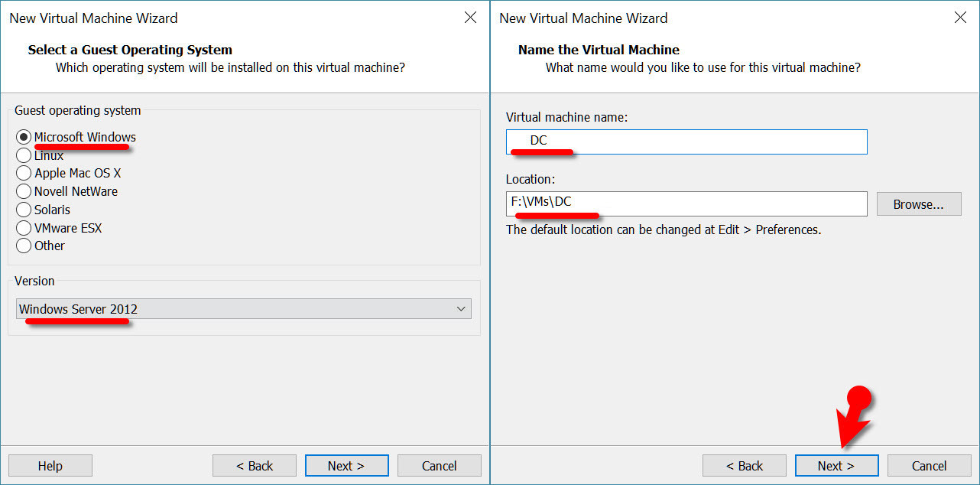This screenshot has width=980, height=485.
Task: Click Help in the Guest OS wizard
Action: [50, 466]
